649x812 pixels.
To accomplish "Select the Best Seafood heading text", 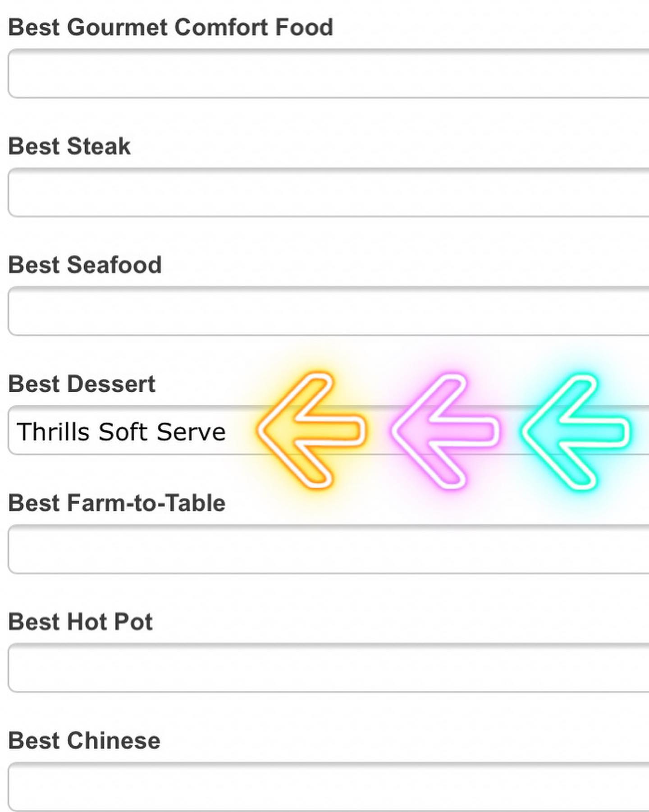I will point(85,265).
